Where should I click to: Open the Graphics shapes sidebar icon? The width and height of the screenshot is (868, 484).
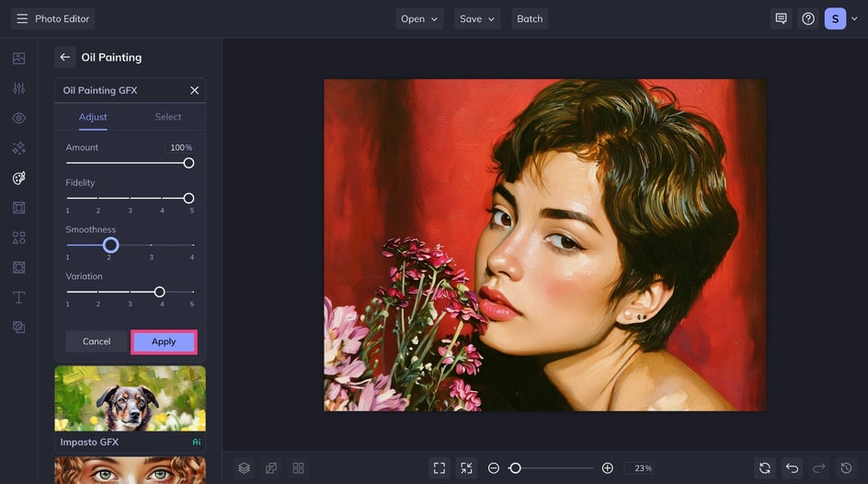coord(18,237)
